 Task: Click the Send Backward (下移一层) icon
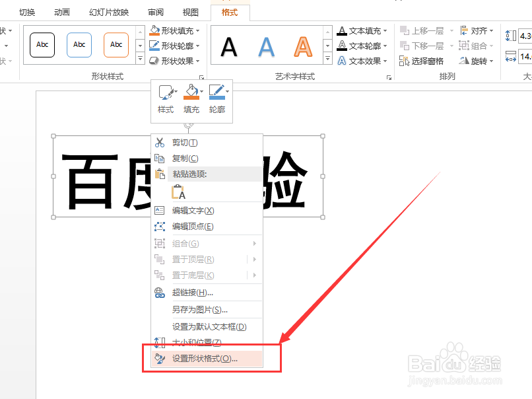pos(405,46)
